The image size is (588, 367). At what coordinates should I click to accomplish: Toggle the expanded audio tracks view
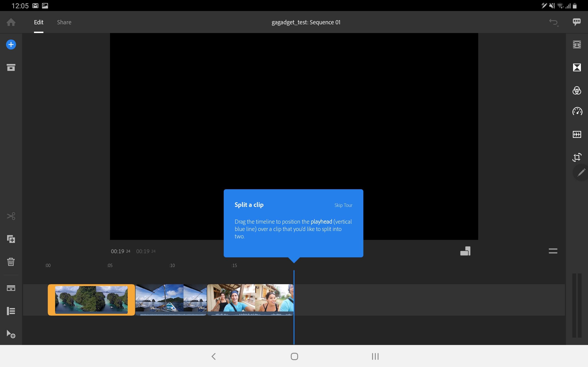click(x=11, y=311)
